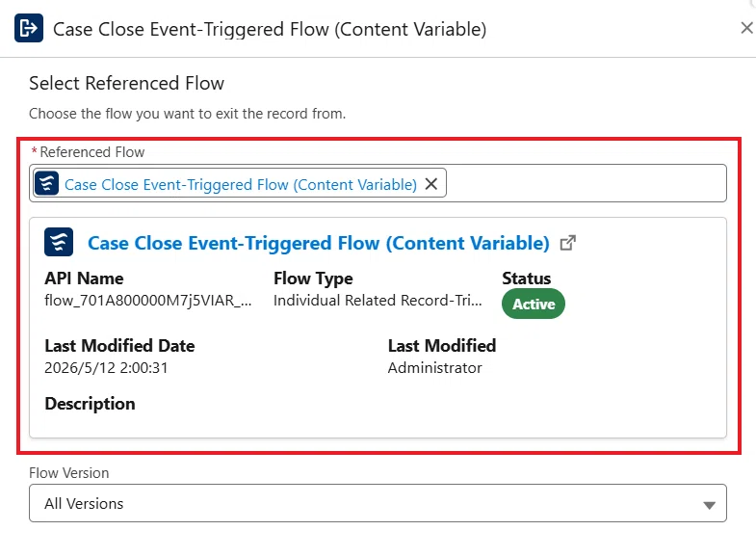This screenshot has width=756, height=557.
Task: Click the Administrator last modified value
Action: point(435,368)
